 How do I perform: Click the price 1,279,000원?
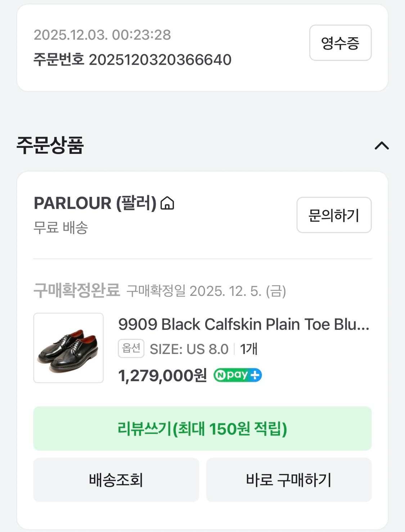pos(162,375)
